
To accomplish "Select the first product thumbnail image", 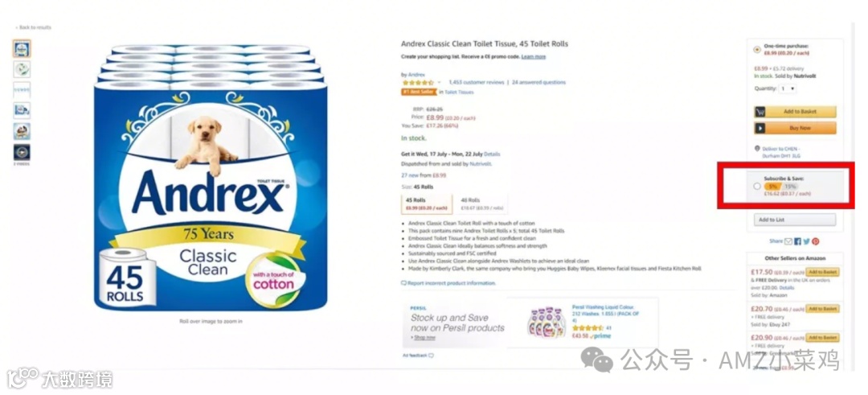I will coord(22,49).
